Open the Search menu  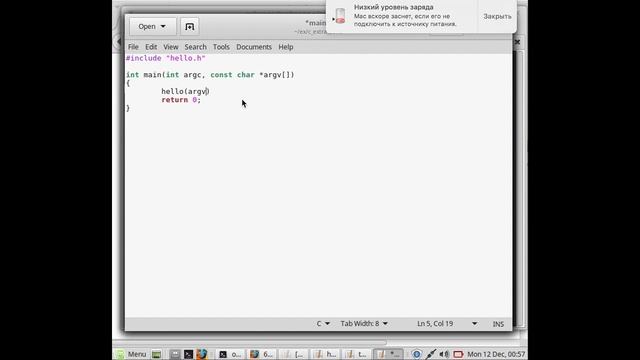tap(196, 47)
